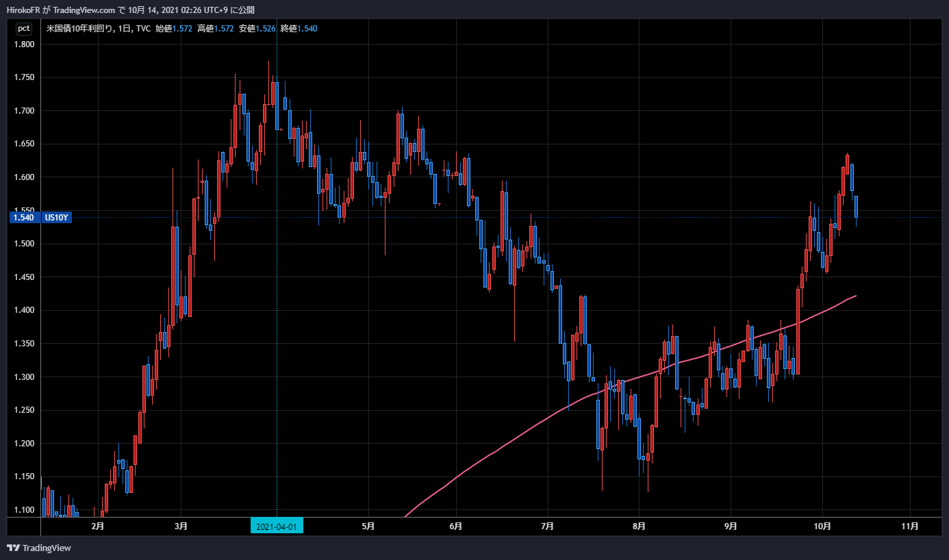The width and height of the screenshot is (949, 560).
Task: Click the 1.600 price axis label
Action: [x=24, y=177]
